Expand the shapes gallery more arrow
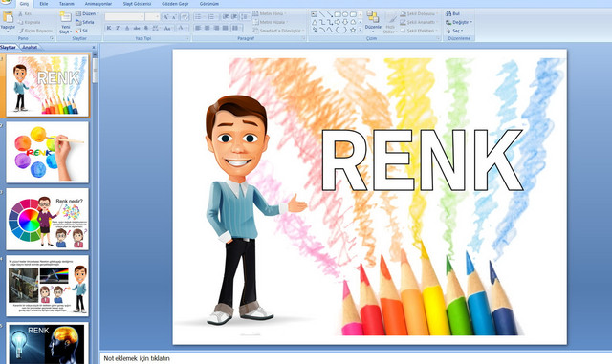The height and width of the screenshot is (364, 612). click(x=361, y=30)
